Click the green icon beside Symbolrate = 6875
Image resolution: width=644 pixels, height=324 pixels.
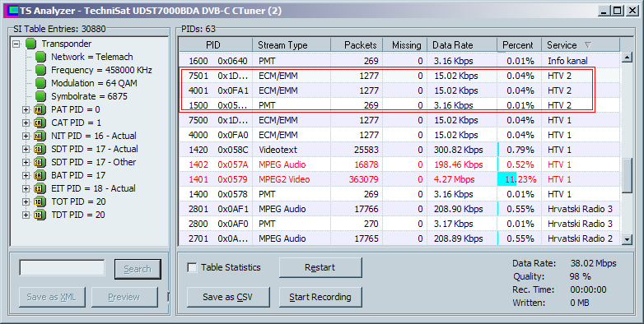pos(40,96)
